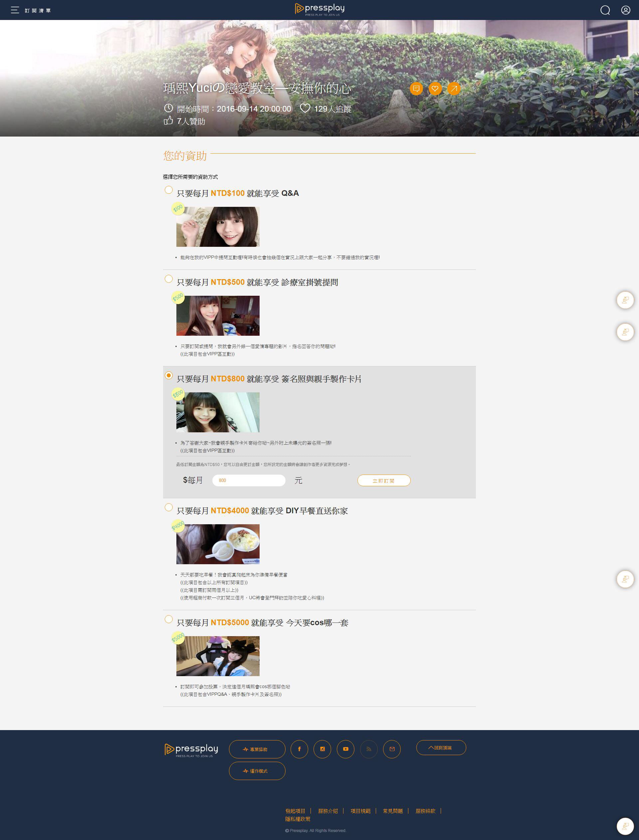Viewport: 639px width, 840px height.
Task: Select the NTD$5000 cos radio option
Action: tap(168, 619)
